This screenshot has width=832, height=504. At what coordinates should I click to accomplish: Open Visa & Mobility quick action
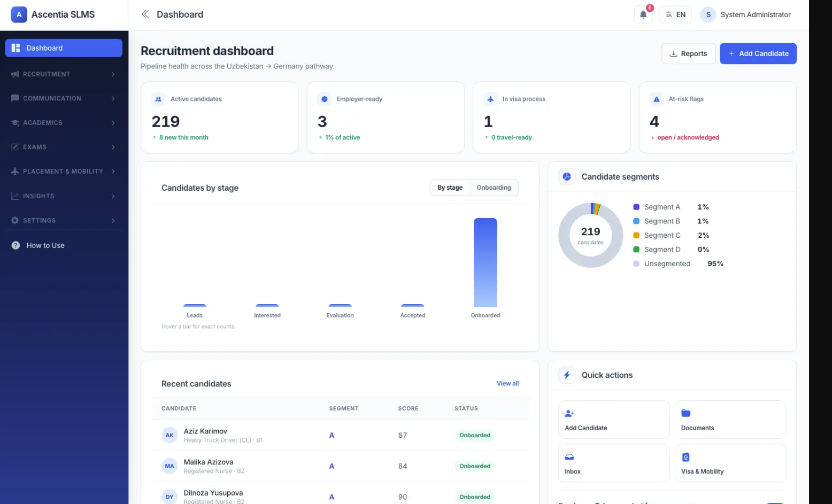coord(730,463)
